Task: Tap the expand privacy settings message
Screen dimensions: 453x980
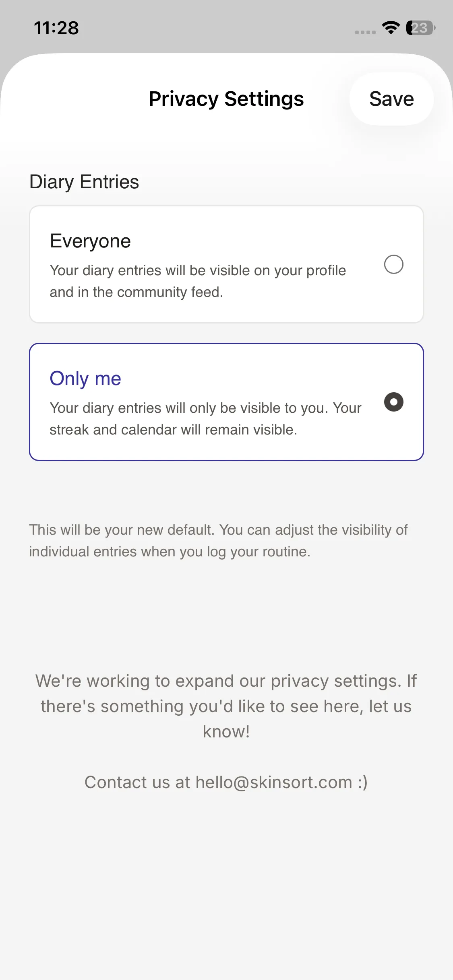Action: click(226, 706)
